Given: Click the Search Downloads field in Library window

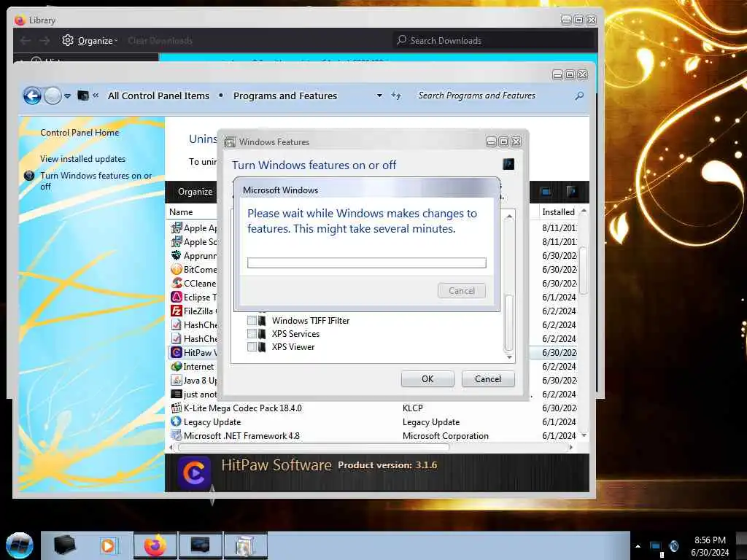Looking at the screenshot, I should (x=494, y=41).
